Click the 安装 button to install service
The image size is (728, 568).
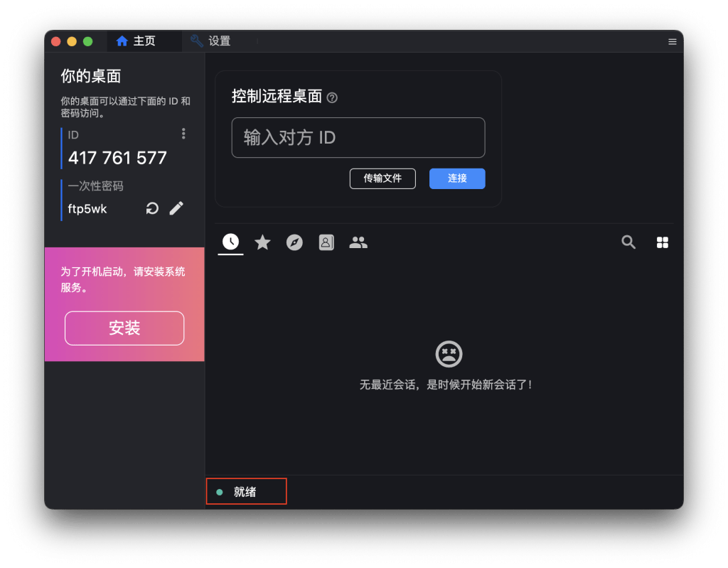(124, 328)
